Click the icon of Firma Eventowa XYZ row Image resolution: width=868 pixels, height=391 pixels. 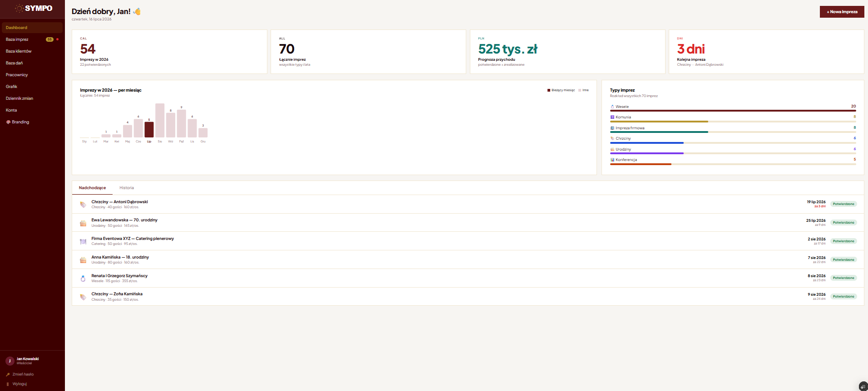pos(83,242)
